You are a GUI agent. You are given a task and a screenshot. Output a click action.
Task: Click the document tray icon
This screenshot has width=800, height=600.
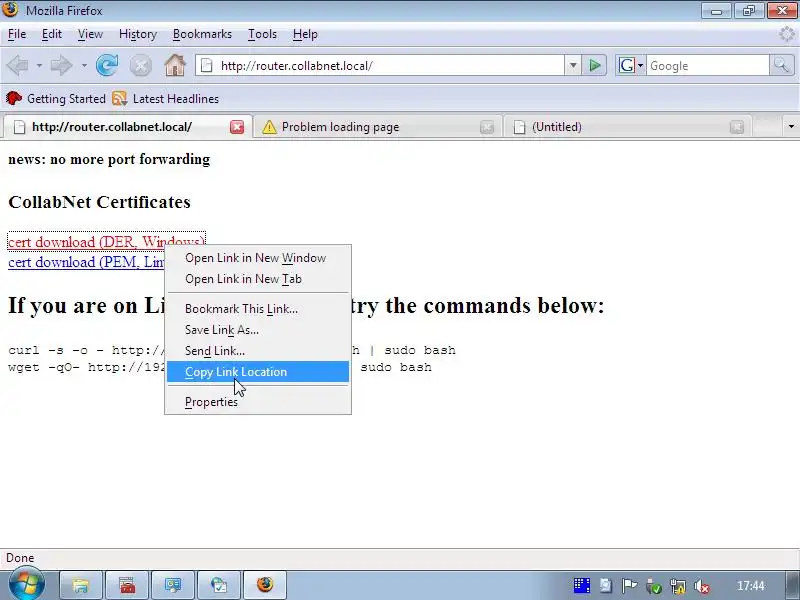[606, 586]
